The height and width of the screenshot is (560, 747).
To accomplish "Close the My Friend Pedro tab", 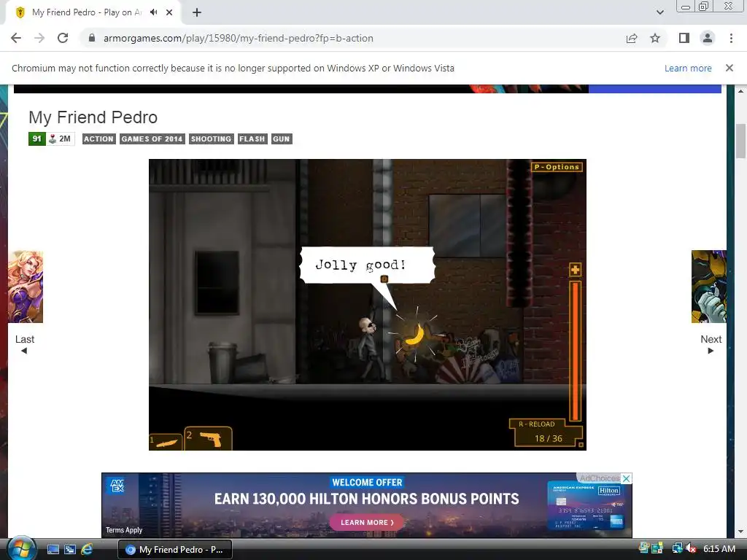I will click(169, 12).
